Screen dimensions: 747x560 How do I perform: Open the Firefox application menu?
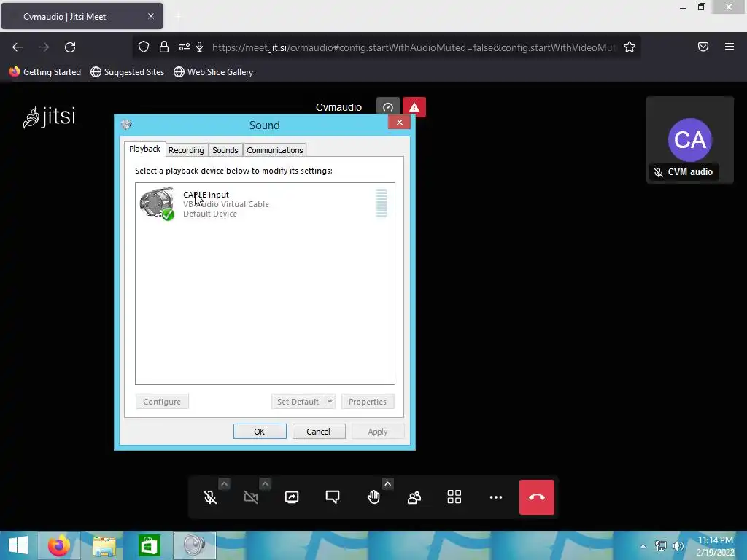pyautogui.click(x=729, y=47)
